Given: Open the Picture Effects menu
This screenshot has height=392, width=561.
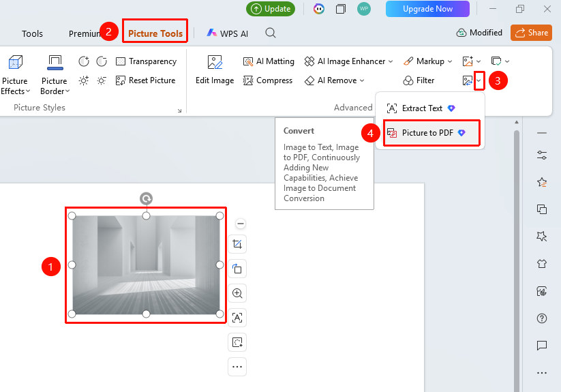Looking at the screenshot, I should pos(16,74).
